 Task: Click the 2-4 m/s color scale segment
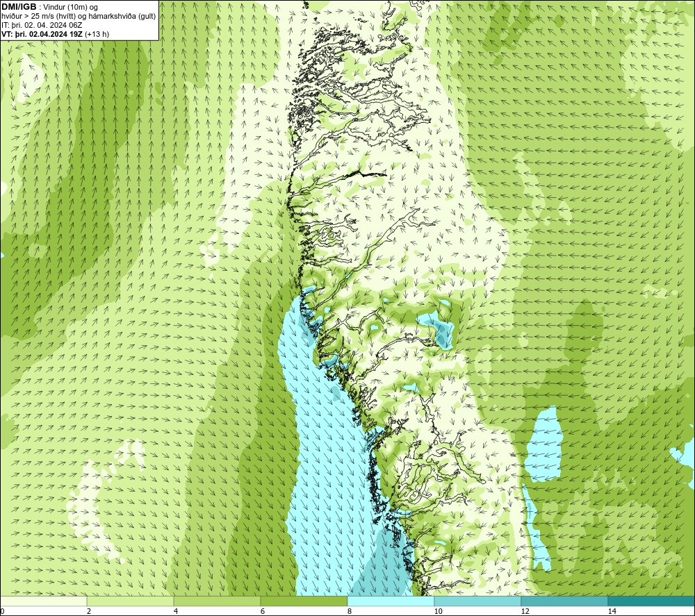pyautogui.click(x=131, y=601)
